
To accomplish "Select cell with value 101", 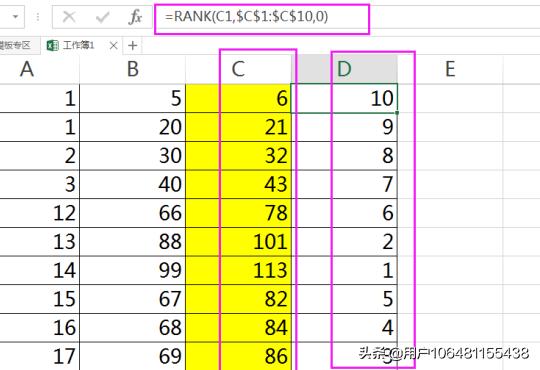I will [238, 241].
